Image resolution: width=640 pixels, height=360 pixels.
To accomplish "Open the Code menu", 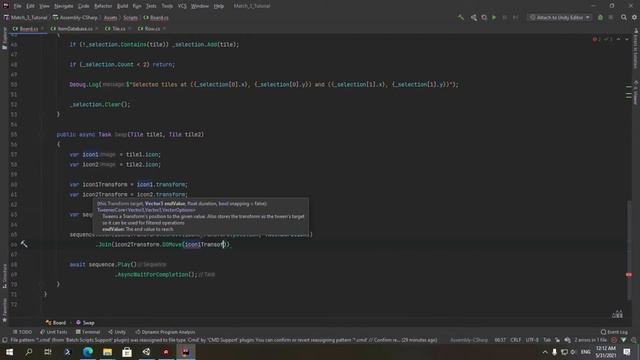I will tap(83, 6).
